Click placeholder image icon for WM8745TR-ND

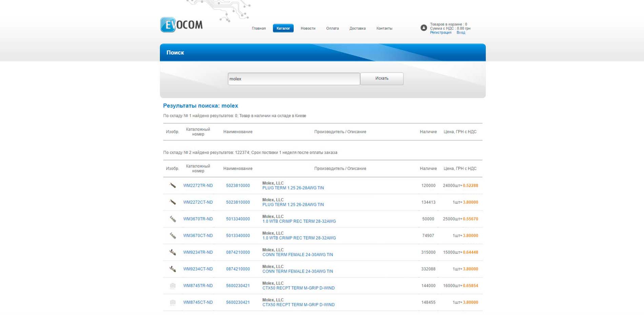(173, 286)
